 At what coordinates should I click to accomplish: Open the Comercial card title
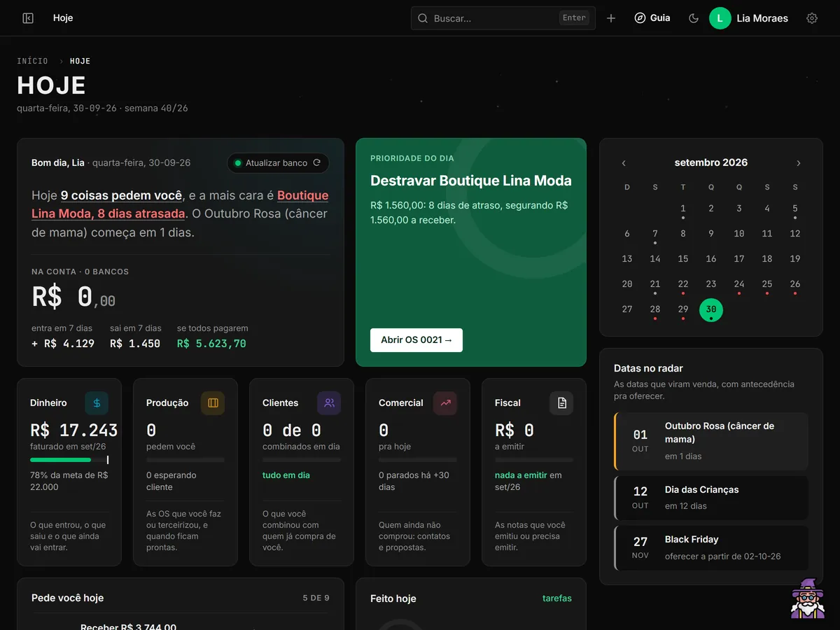401,403
